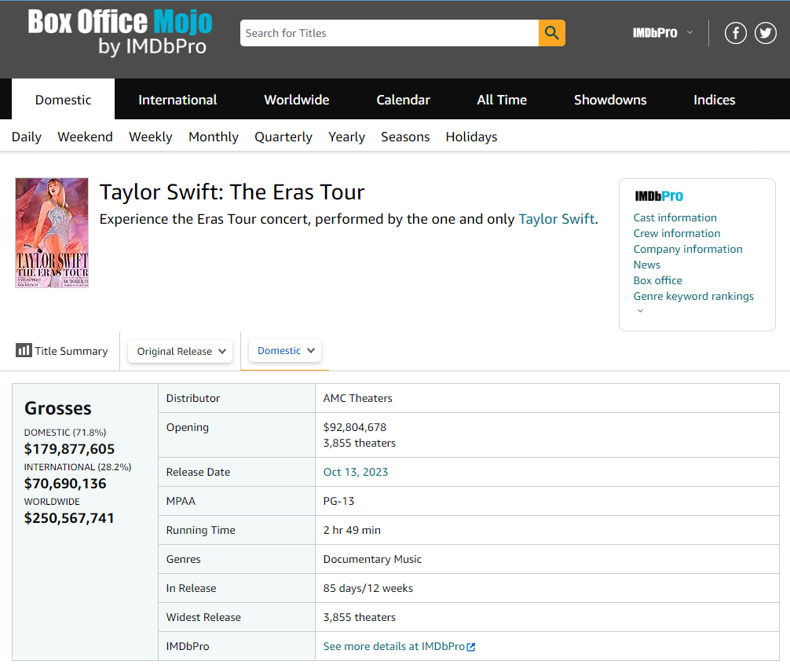Click the Search for Titles field
The image size is (790, 672).
click(x=389, y=33)
